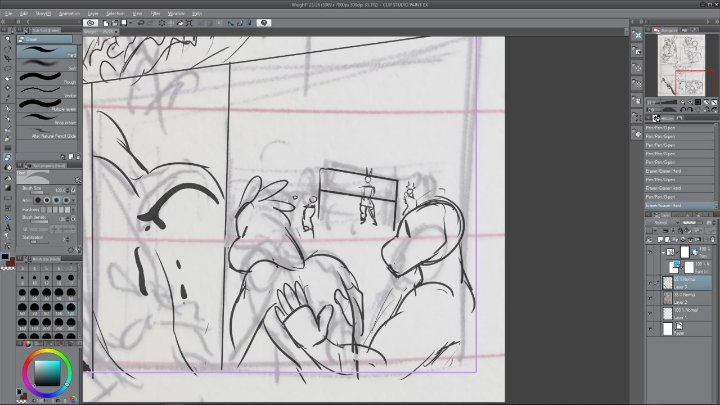Select Layer 2 in the Layer panel
720x405 pixels.
pos(687,298)
